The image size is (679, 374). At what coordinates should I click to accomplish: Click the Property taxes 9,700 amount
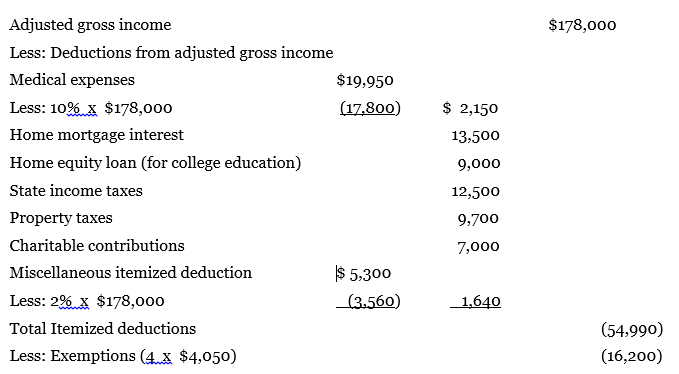click(x=478, y=219)
